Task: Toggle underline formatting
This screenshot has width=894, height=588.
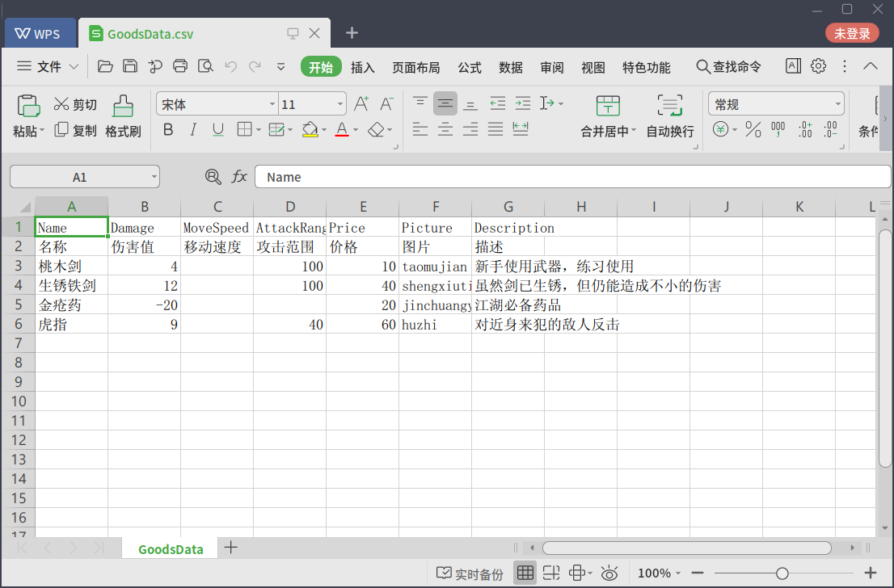Action: point(217,129)
